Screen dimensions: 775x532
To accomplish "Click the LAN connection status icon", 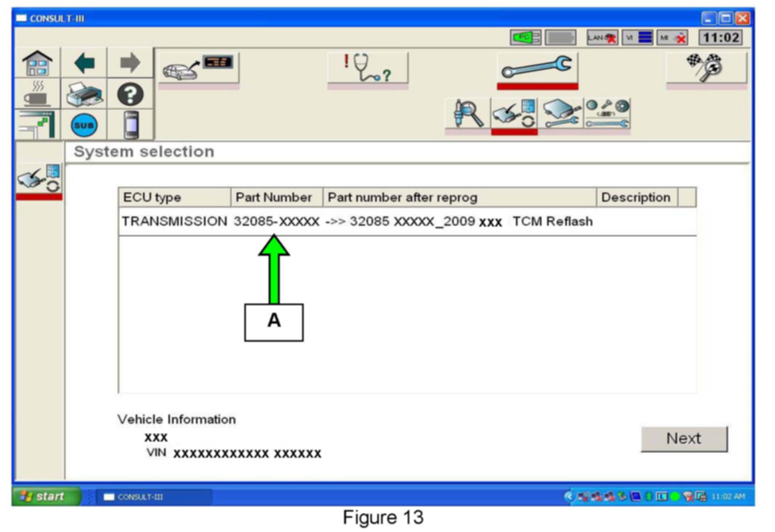I will (x=602, y=38).
